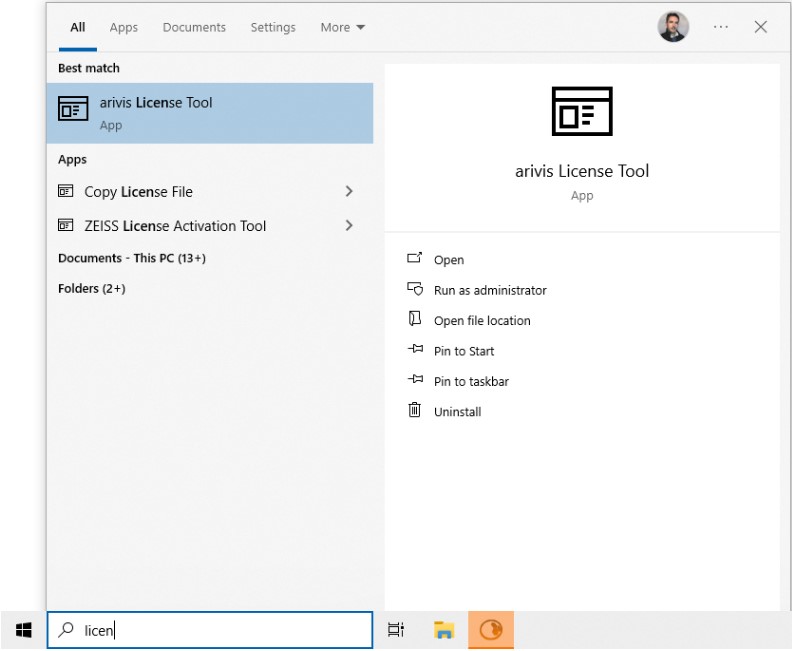Click the large arivis License Tool icon

581,111
